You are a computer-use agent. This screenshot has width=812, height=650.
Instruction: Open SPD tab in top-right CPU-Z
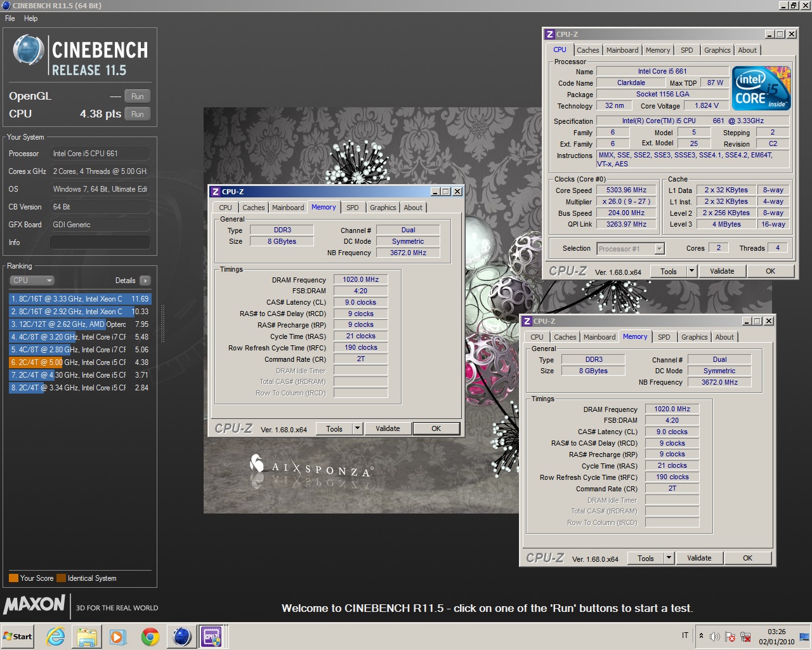point(687,50)
